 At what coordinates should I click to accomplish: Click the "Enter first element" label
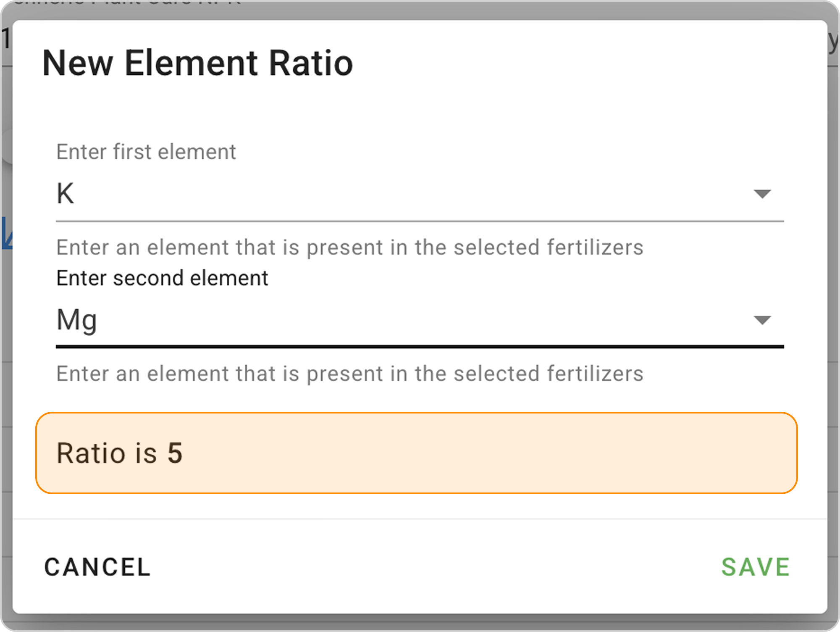click(146, 152)
